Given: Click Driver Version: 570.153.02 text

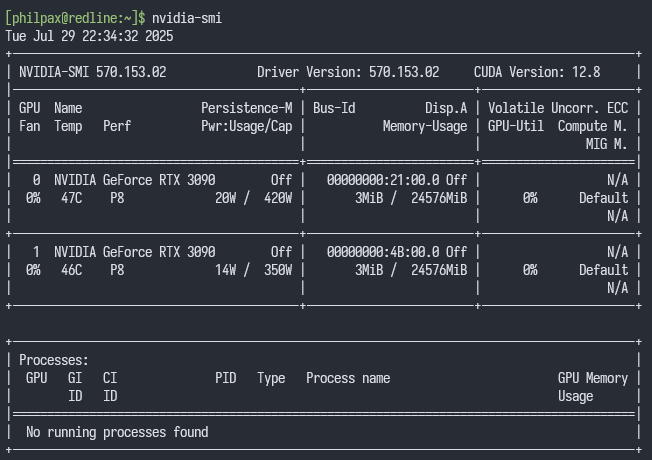Looking at the screenshot, I should coord(348,72).
